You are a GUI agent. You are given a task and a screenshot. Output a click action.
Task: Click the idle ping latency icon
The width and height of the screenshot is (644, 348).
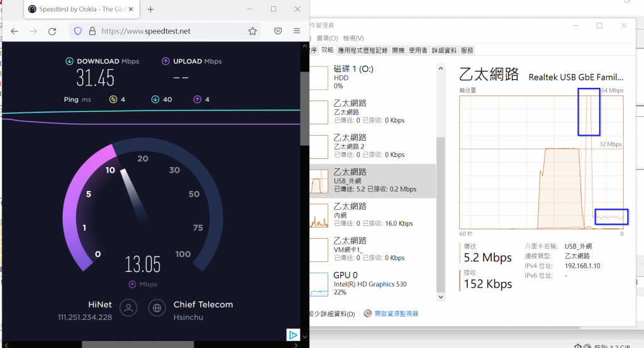113,99
